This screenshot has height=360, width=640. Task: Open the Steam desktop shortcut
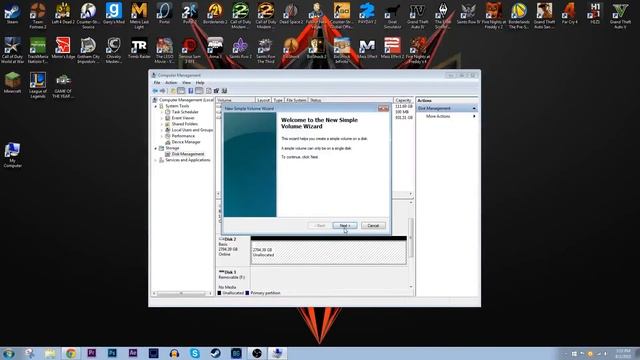coord(12,13)
